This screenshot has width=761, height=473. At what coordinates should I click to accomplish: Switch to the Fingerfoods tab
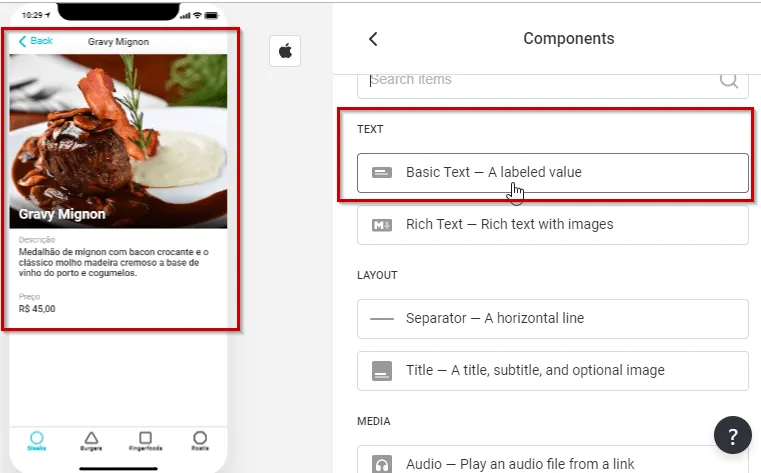[x=145, y=441]
